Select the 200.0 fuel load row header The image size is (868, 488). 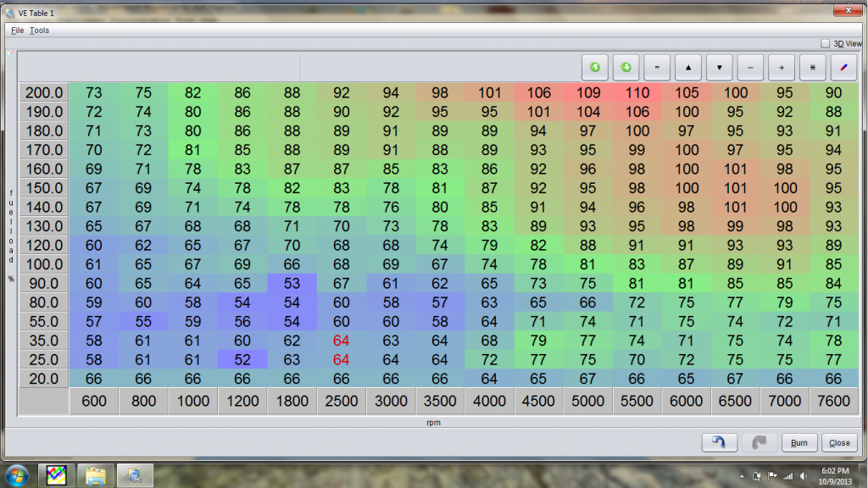(x=42, y=92)
